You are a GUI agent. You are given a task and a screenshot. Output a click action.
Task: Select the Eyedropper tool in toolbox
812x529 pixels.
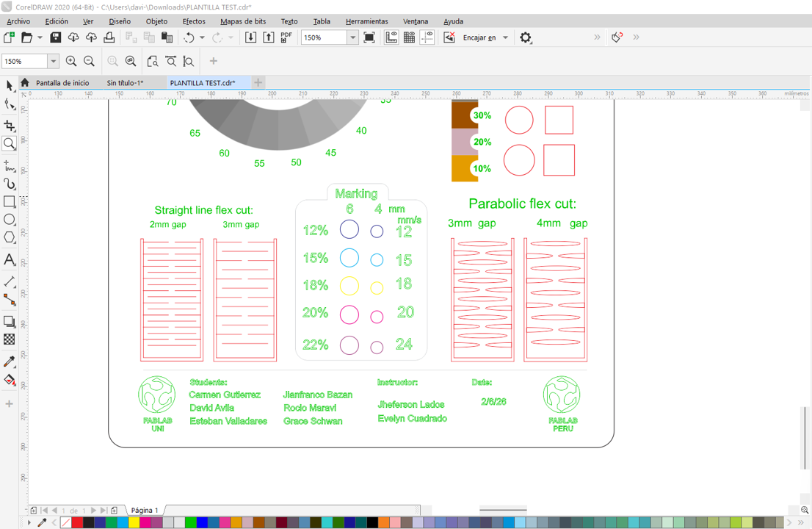pyautogui.click(x=10, y=361)
